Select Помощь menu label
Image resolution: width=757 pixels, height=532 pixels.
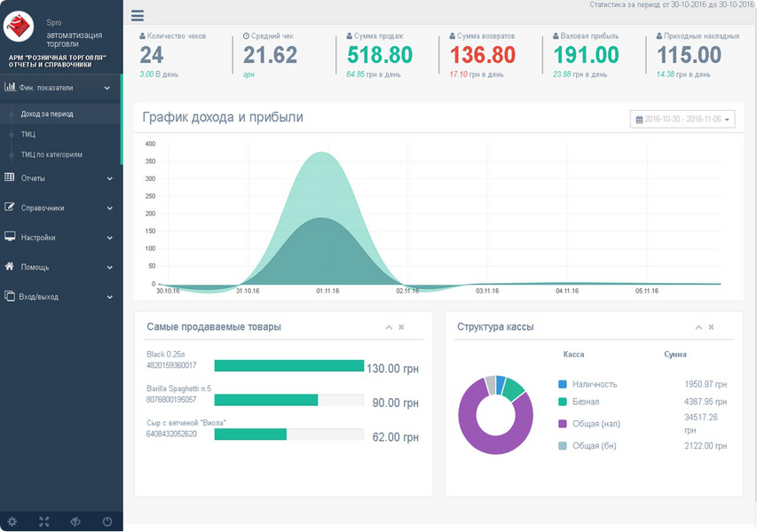pyautogui.click(x=35, y=267)
